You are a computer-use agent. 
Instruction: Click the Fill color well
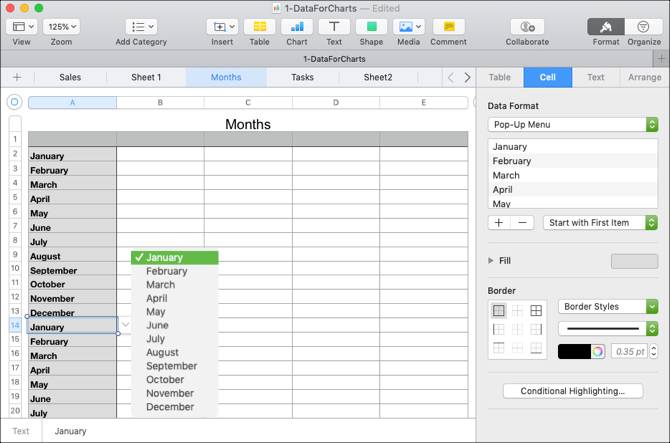634,261
